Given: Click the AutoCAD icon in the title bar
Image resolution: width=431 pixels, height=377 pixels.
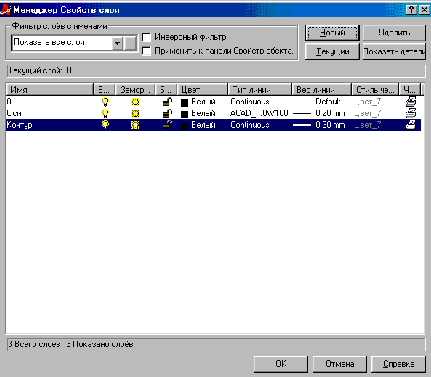Looking at the screenshot, I should click(6, 10).
